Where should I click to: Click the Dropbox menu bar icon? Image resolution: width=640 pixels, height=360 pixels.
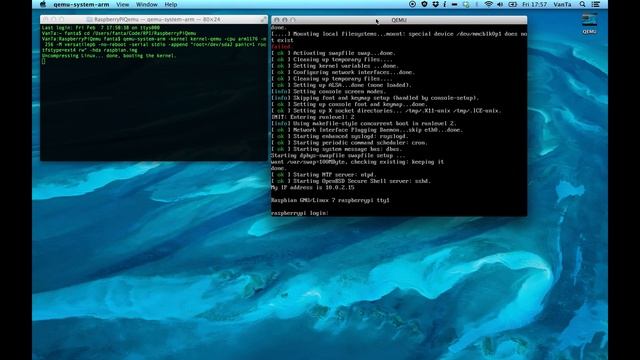tap(435, 4)
